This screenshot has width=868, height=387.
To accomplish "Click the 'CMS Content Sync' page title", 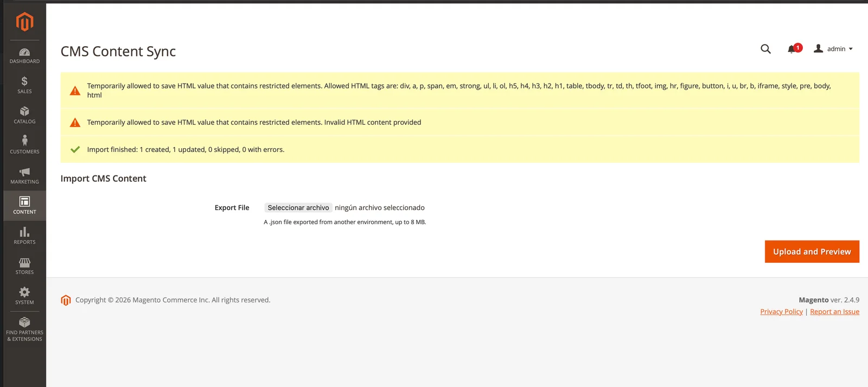I will pos(118,51).
